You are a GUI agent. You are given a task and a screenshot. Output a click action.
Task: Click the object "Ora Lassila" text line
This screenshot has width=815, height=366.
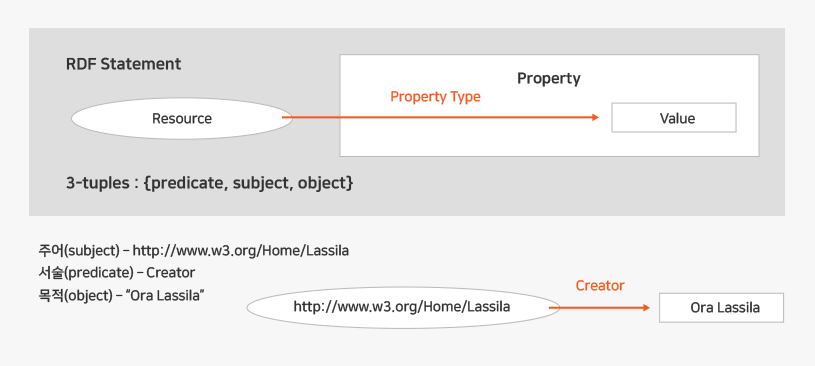(121, 295)
